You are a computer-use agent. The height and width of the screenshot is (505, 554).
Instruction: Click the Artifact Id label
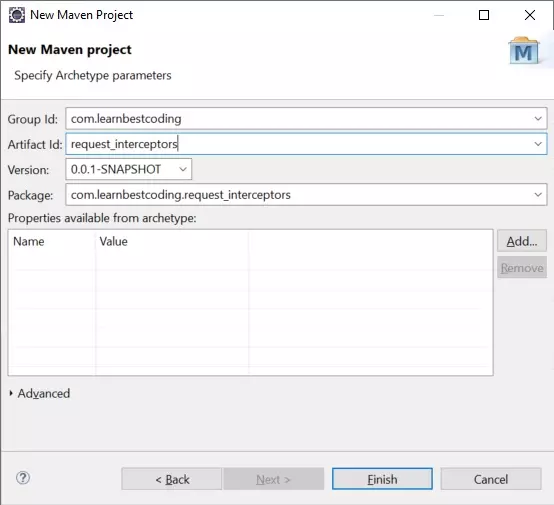point(35,145)
